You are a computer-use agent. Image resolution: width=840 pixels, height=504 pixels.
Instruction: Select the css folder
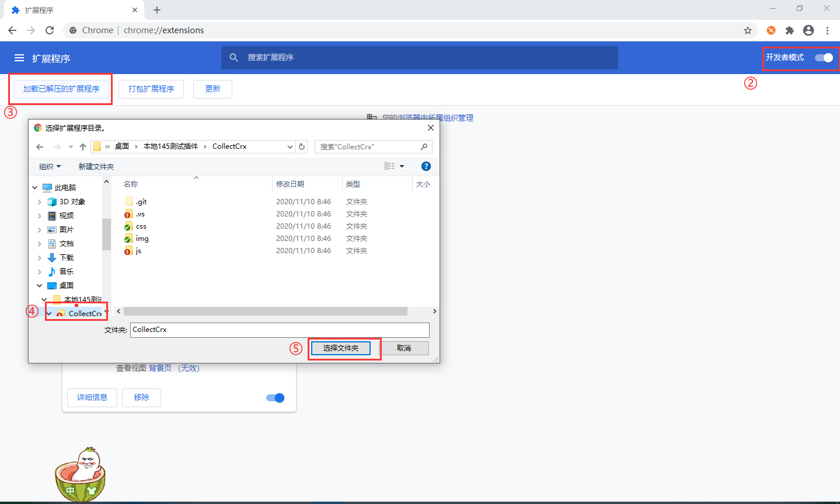[x=141, y=226]
